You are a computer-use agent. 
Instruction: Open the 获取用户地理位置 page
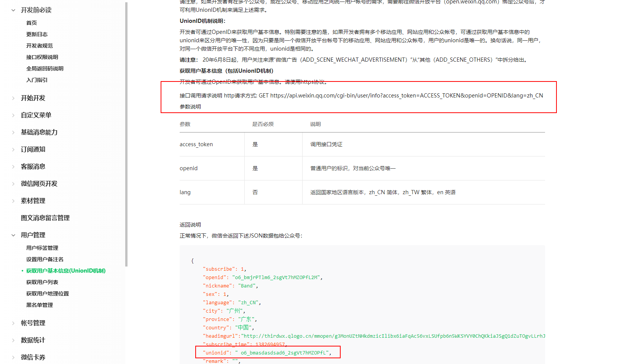[x=47, y=294]
